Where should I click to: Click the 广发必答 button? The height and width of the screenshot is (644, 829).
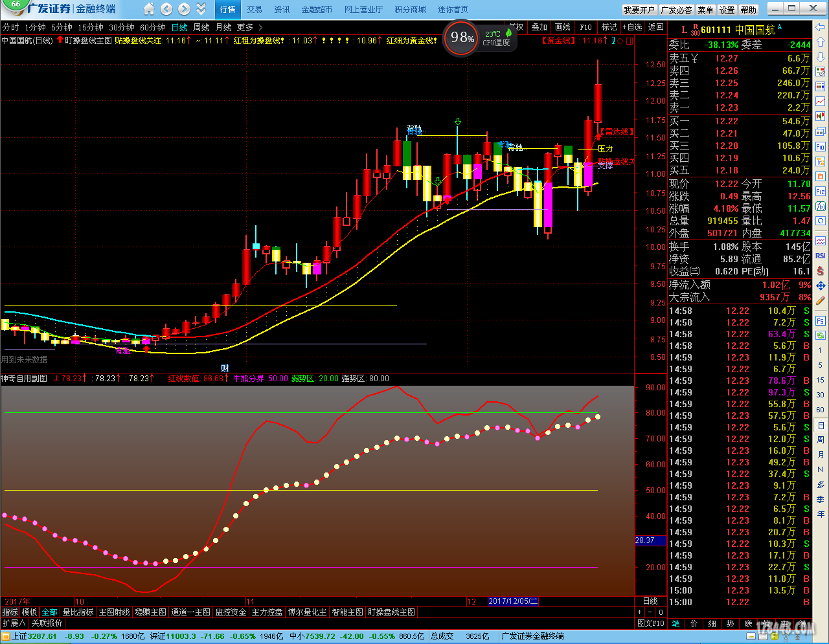click(677, 10)
